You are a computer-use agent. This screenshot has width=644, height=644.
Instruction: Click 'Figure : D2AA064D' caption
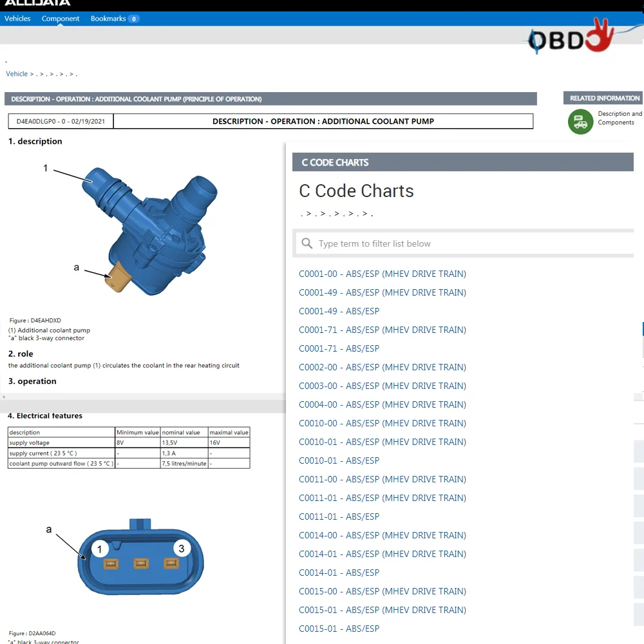point(32,633)
